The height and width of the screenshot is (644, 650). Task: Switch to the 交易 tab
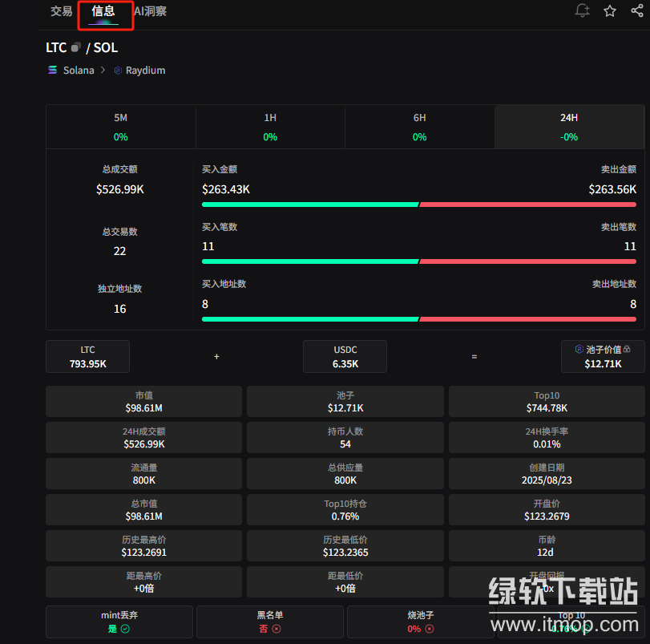tap(61, 11)
